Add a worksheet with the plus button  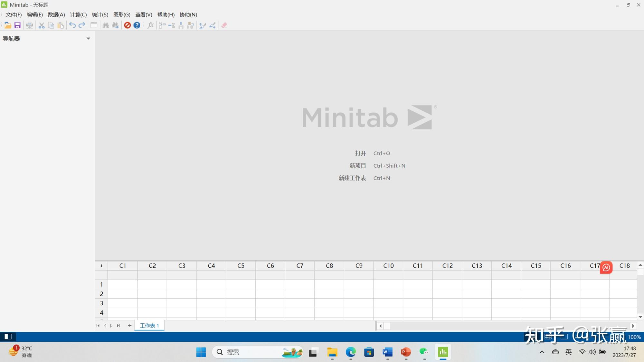click(x=129, y=325)
